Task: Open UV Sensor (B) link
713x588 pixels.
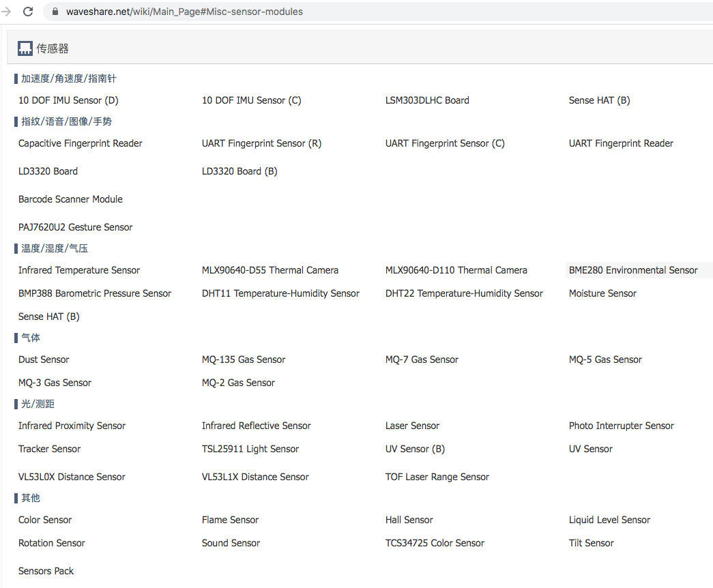Action: tap(415, 450)
